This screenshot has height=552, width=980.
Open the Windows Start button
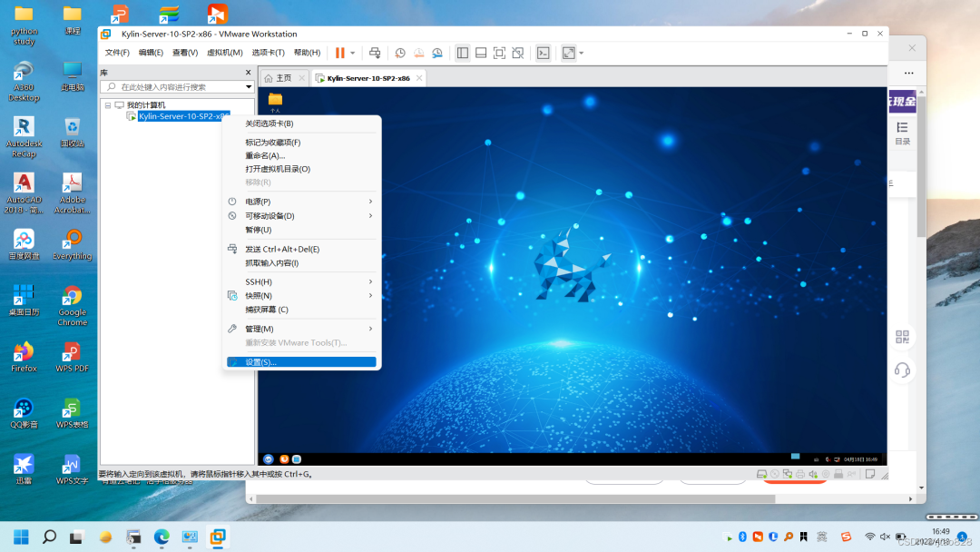click(x=21, y=537)
